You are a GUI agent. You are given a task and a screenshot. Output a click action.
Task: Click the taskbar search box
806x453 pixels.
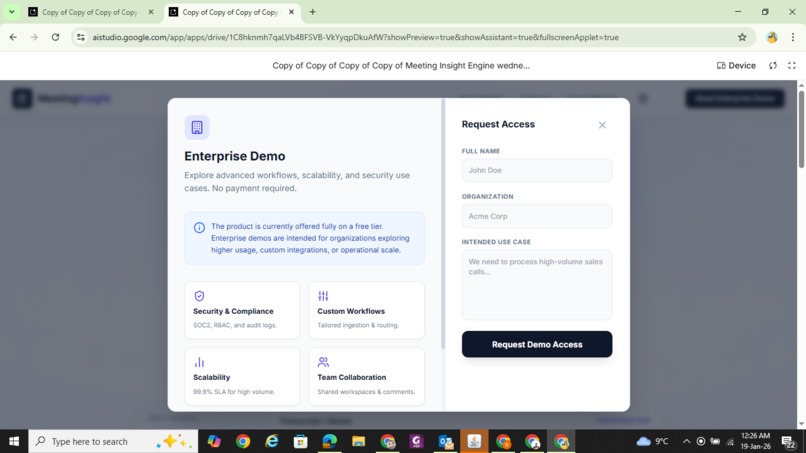click(x=113, y=441)
